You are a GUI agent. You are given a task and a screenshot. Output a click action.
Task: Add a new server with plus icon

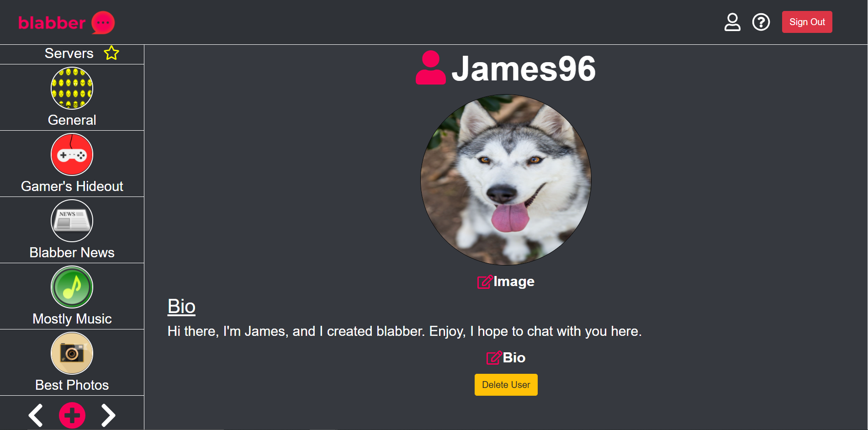pyautogui.click(x=72, y=415)
